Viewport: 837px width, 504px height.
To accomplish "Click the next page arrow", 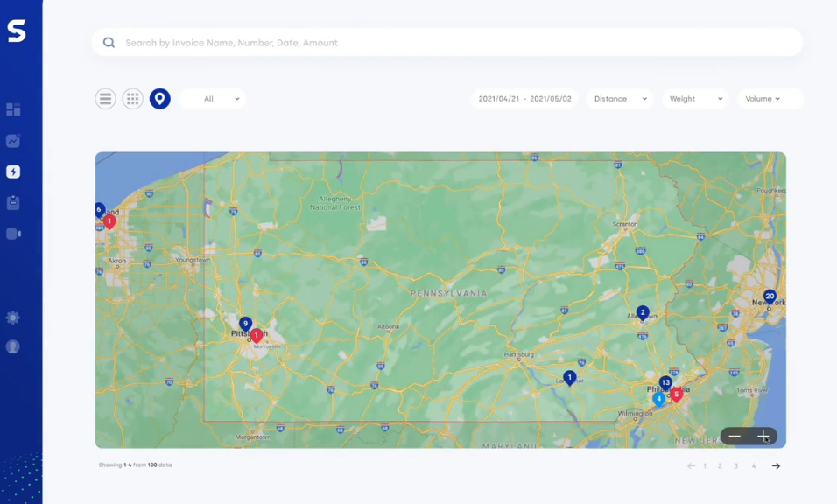I will pyautogui.click(x=776, y=466).
